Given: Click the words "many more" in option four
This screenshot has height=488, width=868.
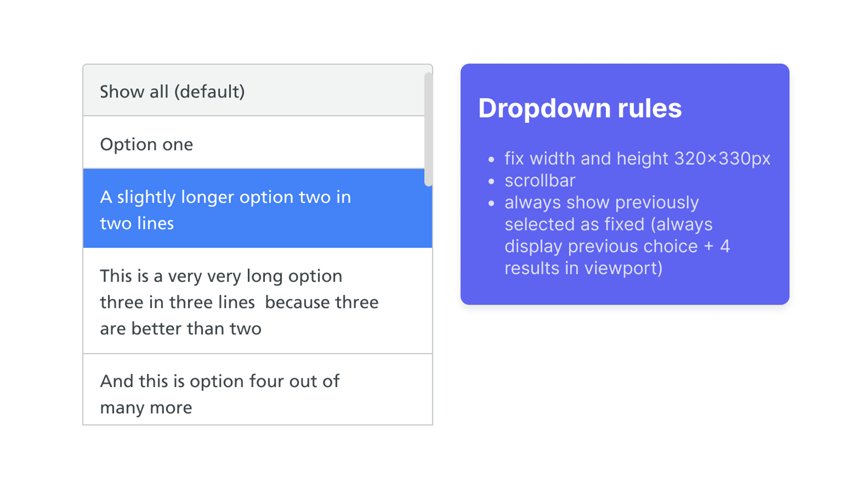Looking at the screenshot, I should (x=145, y=407).
